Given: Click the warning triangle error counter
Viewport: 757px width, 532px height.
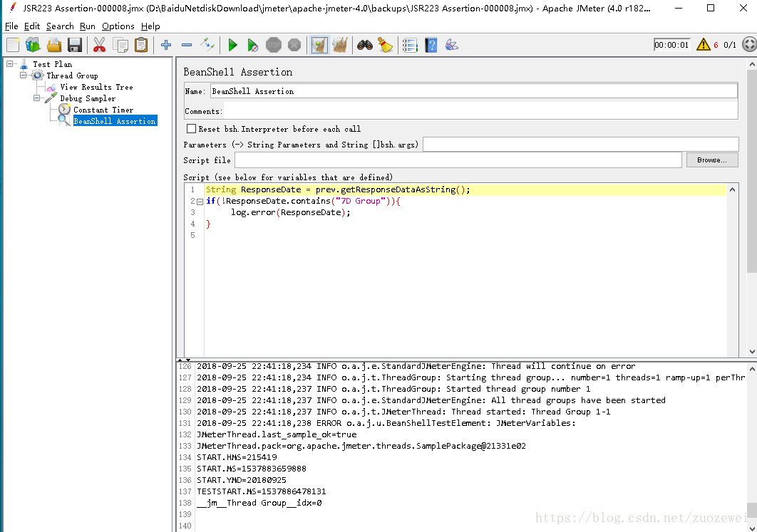Looking at the screenshot, I should click(703, 45).
